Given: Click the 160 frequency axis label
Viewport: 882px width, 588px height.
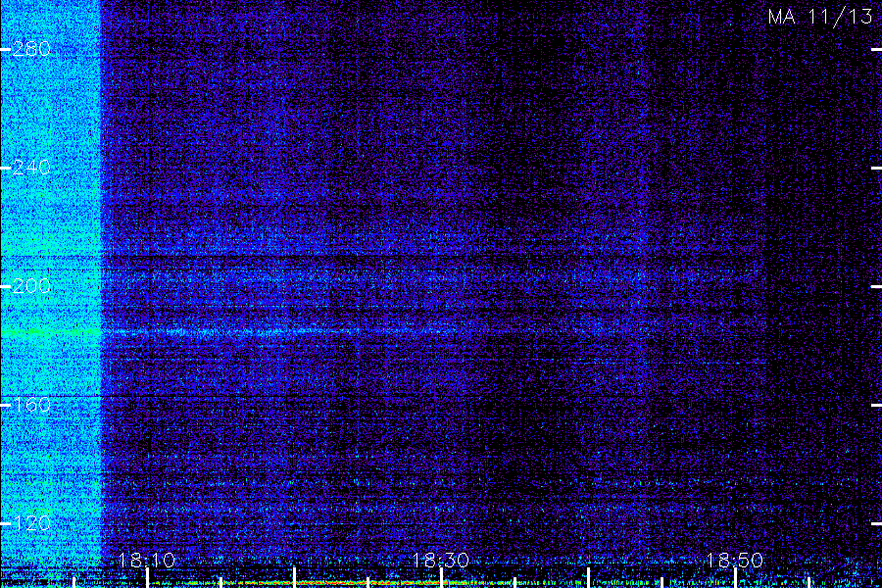Looking at the screenshot, I should [31, 405].
